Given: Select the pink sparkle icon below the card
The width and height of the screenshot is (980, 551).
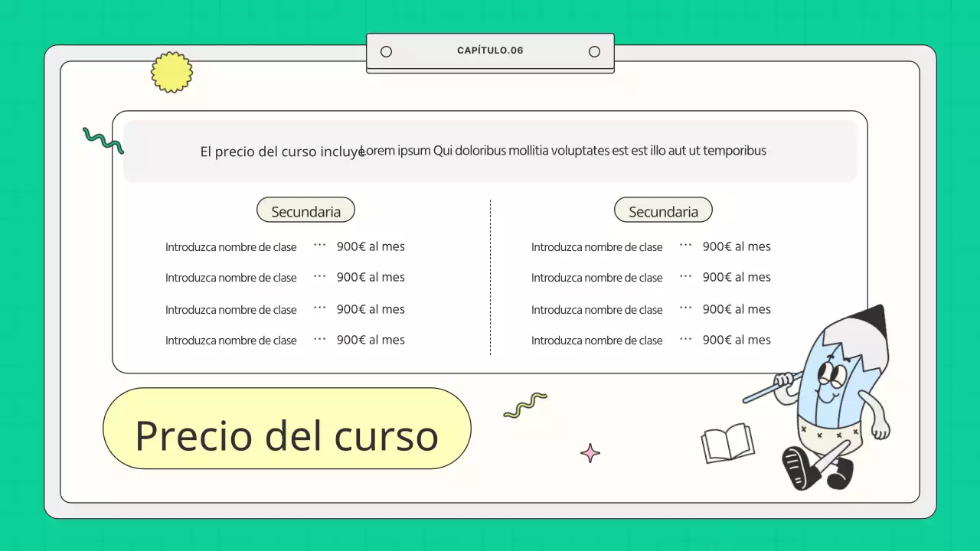Looking at the screenshot, I should 590,453.
